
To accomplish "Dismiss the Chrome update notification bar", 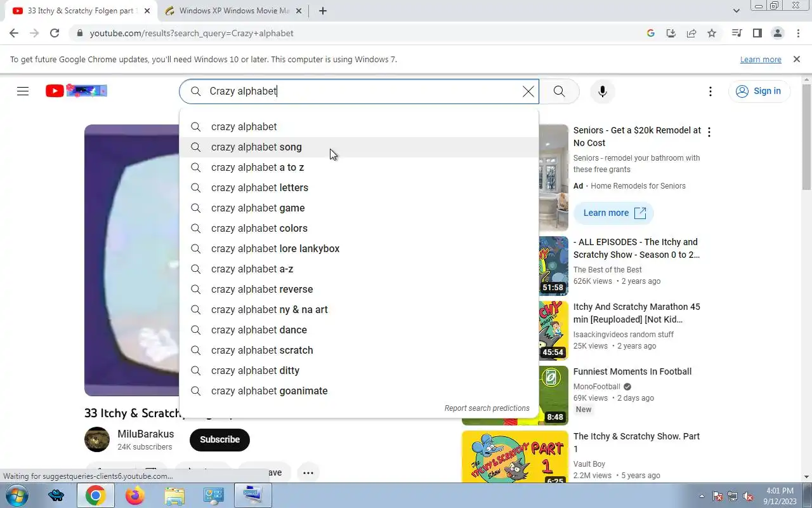I will (x=797, y=59).
